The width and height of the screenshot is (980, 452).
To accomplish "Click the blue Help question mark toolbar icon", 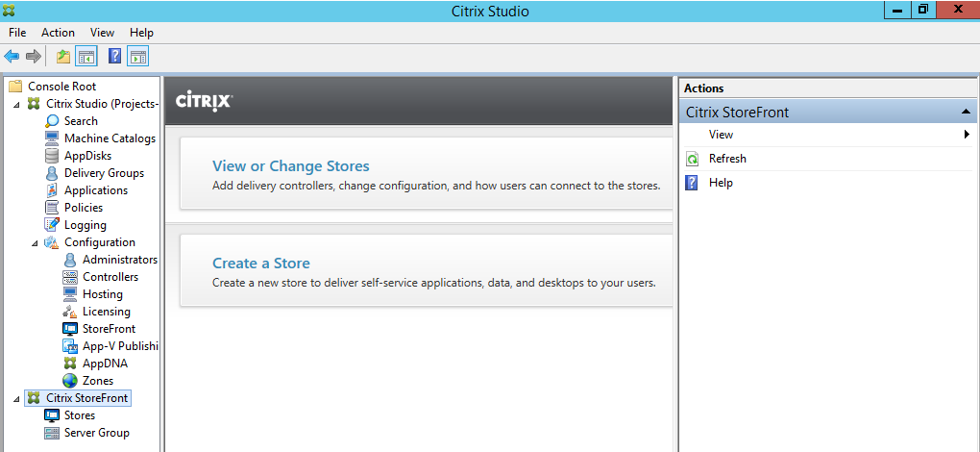I will [x=114, y=57].
